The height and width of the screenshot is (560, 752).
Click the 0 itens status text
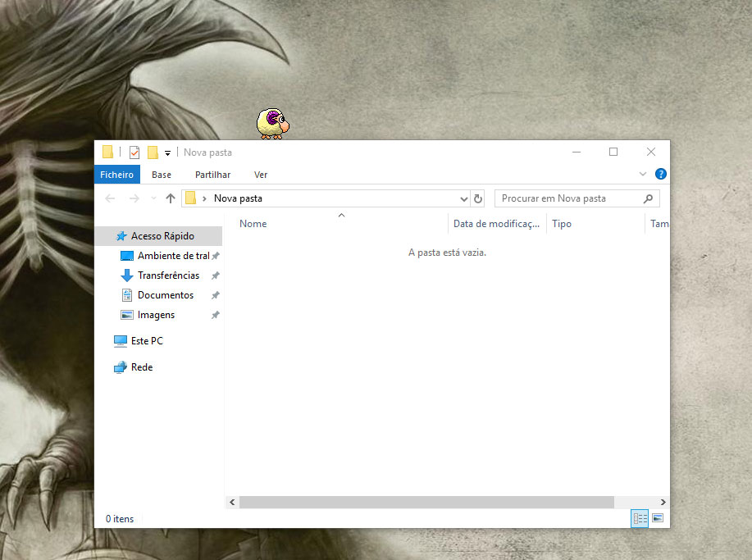point(120,519)
